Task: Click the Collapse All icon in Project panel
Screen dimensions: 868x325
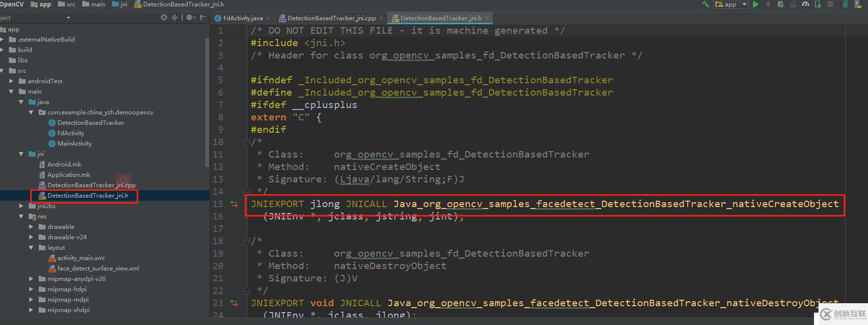Action: (x=174, y=17)
